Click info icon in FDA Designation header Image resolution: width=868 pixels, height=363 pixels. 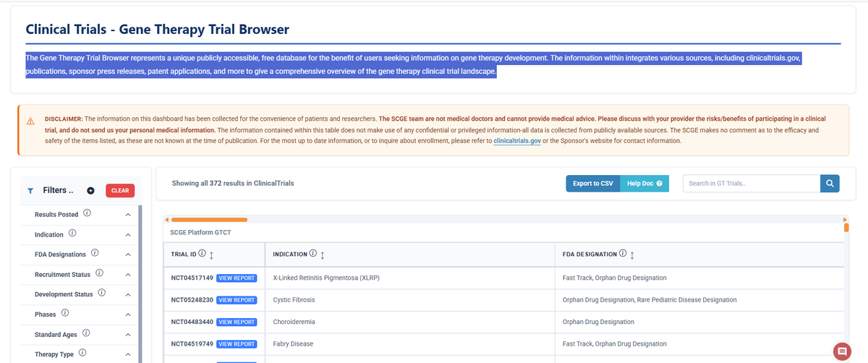623,254
